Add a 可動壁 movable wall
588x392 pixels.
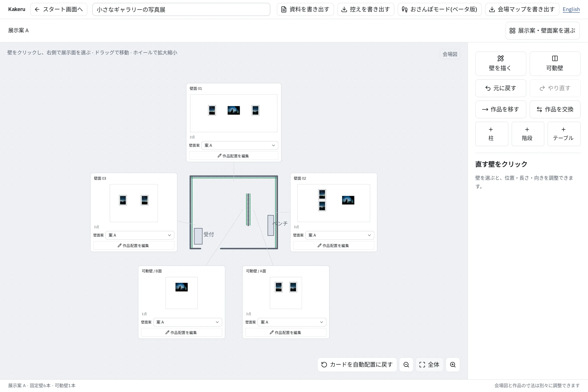click(x=555, y=63)
